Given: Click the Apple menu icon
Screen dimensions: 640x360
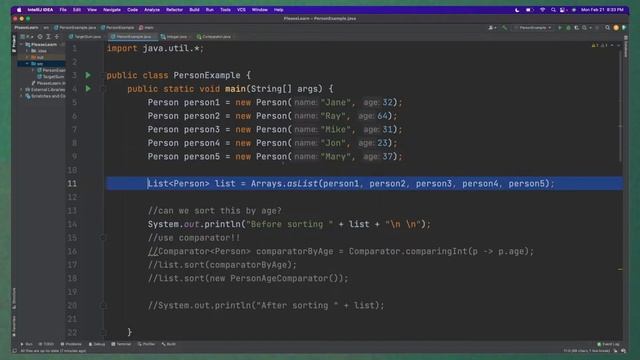Looking at the screenshot, I should click(19, 10).
